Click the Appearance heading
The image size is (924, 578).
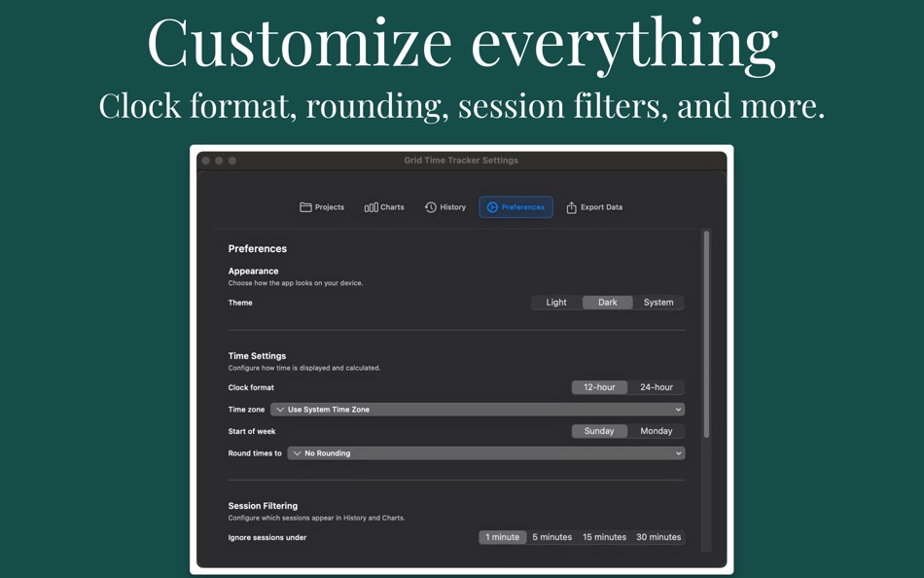pos(254,271)
